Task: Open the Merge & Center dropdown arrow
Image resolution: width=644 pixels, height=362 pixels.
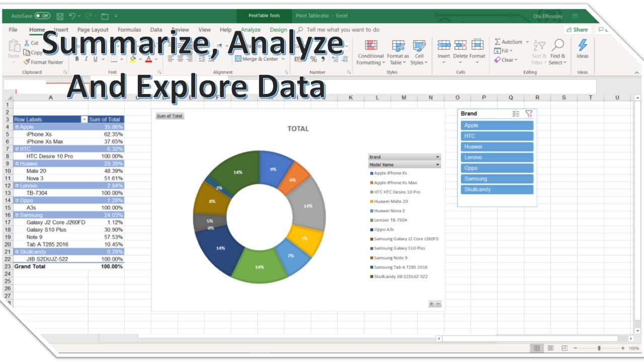Action: [x=283, y=59]
